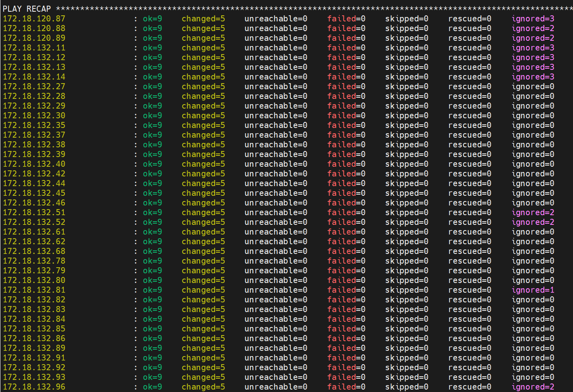
Task: Click failed=0 on the 172.18.132.84 row
Action: pos(346,319)
